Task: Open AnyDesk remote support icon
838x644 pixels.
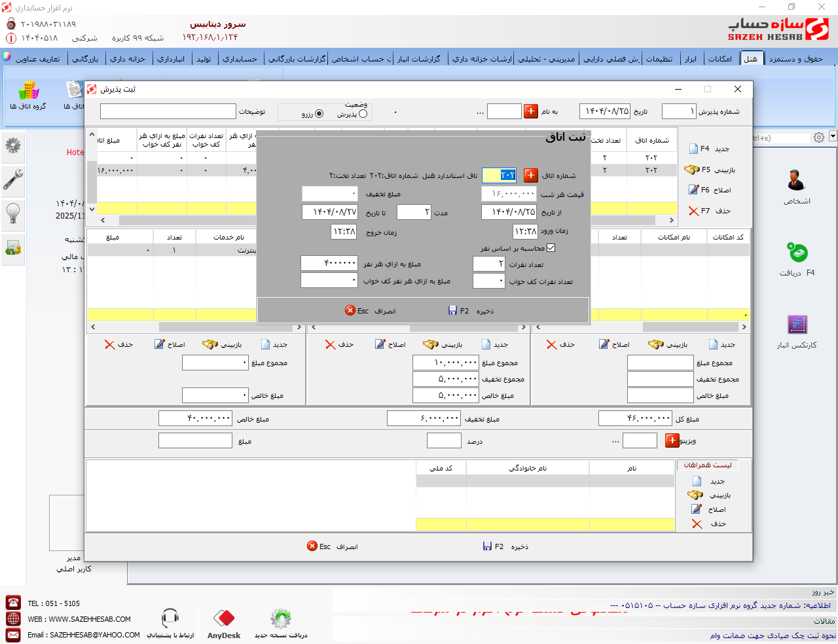Action: tap(224, 624)
